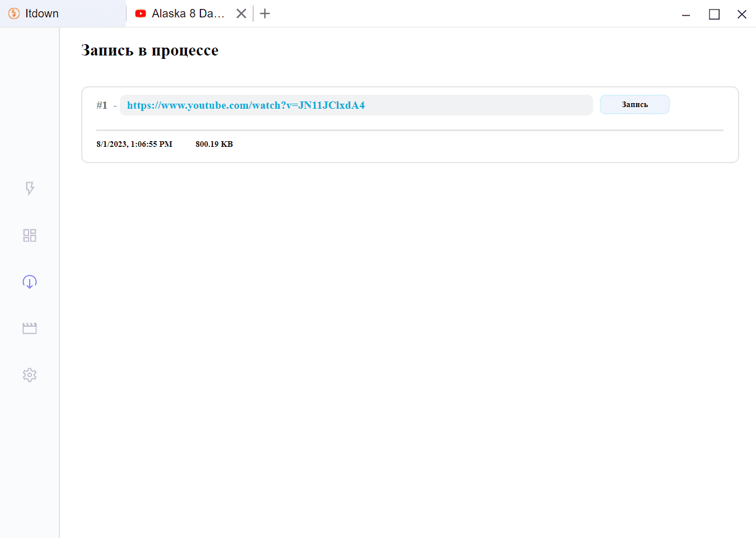Screen dimensions: 756x538
Task: Click the #1 record number label
Action: coord(102,105)
